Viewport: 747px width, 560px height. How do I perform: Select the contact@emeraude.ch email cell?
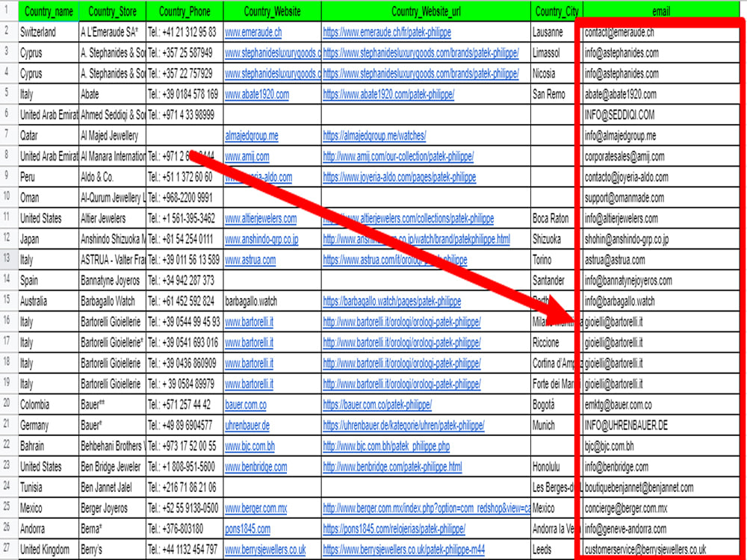click(661, 32)
